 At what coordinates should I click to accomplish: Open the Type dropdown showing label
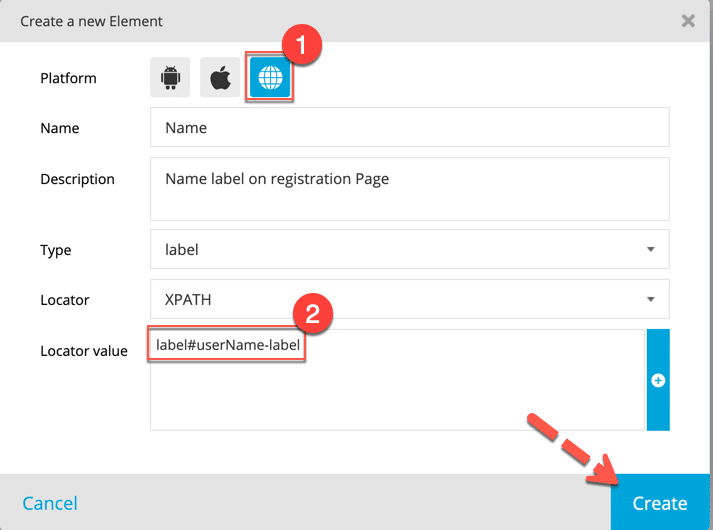coord(409,249)
